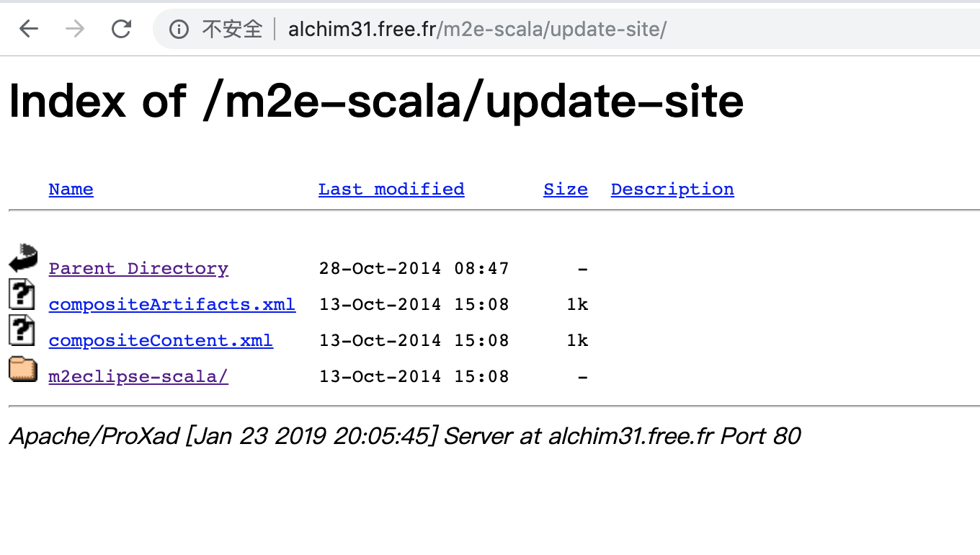The image size is (980, 555).
Task: Sort listing by the Name column
Action: [71, 189]
